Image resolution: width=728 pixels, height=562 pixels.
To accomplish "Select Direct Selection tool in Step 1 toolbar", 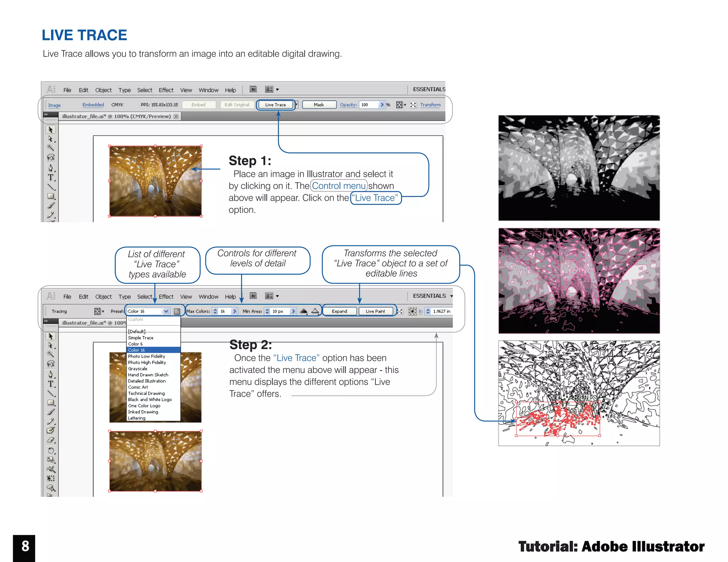I will [x=51, y=139].
